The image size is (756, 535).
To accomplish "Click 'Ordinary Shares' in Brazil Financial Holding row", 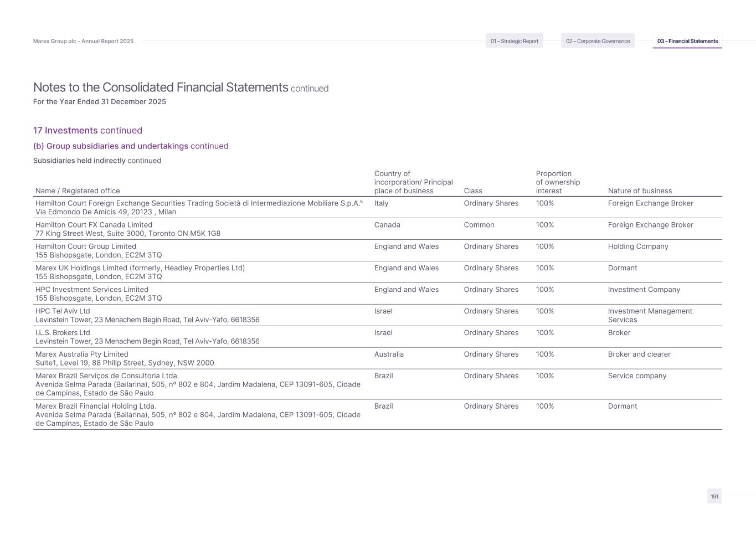I will (x=491, y=407).
